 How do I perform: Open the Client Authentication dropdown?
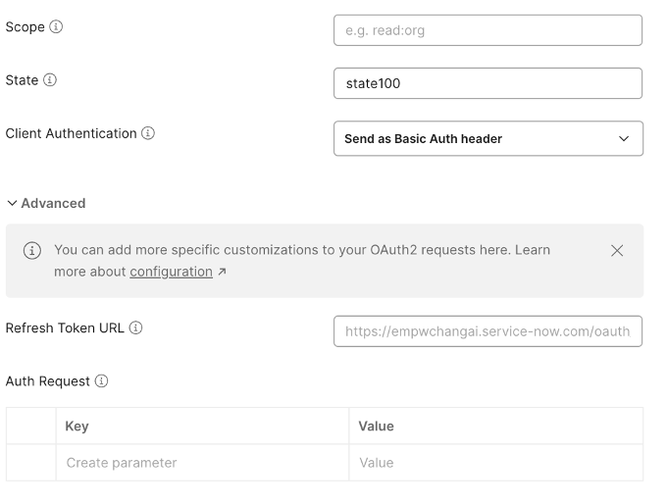coord(487,139)
